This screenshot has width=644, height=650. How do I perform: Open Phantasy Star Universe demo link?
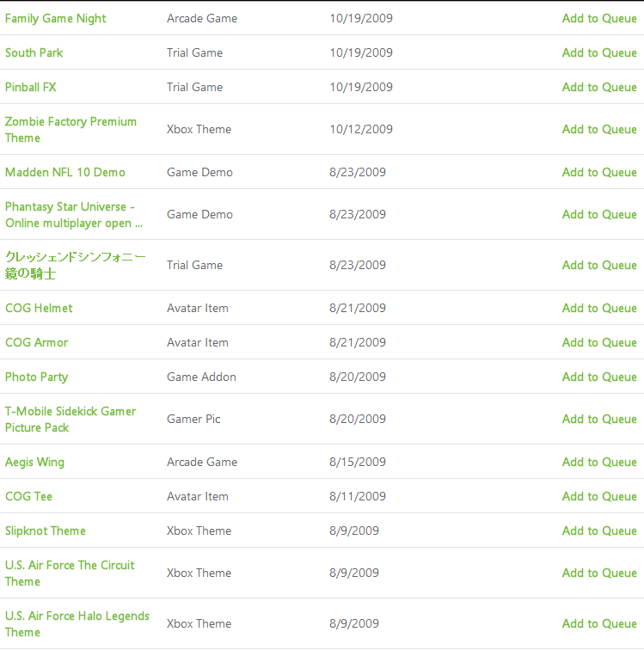pos(74,215)
